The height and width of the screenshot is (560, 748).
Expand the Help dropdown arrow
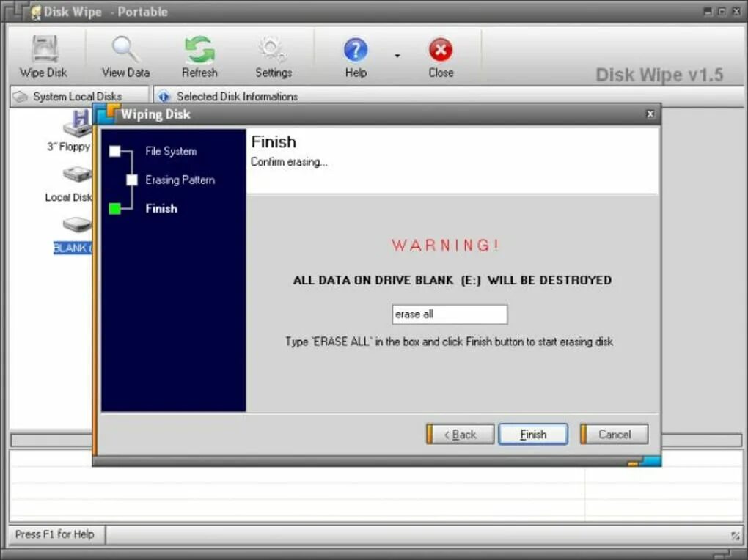tap(397, 56)
